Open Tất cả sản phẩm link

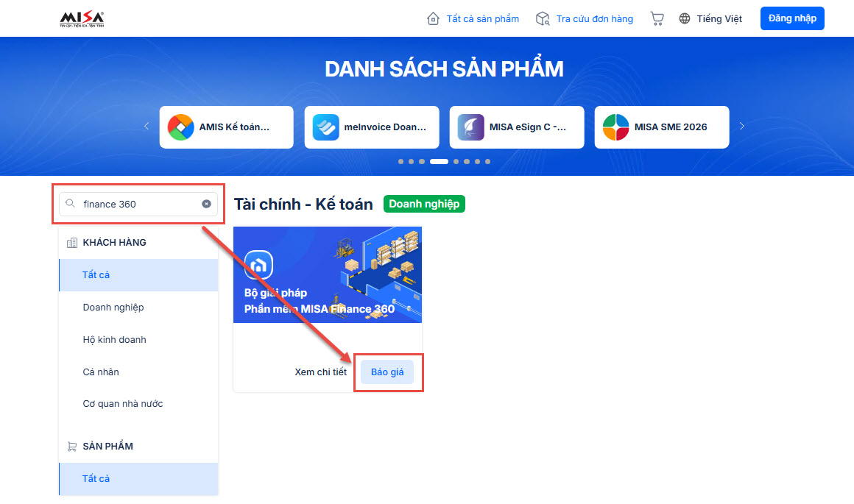click(482, 19)
